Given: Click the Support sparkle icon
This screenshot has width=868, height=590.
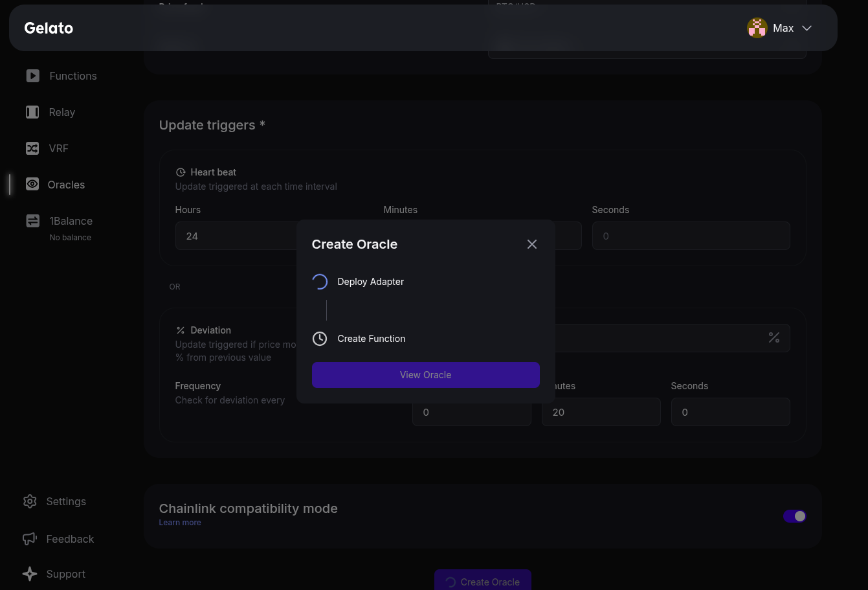Looking at the screenshot, I should (30, 574).
